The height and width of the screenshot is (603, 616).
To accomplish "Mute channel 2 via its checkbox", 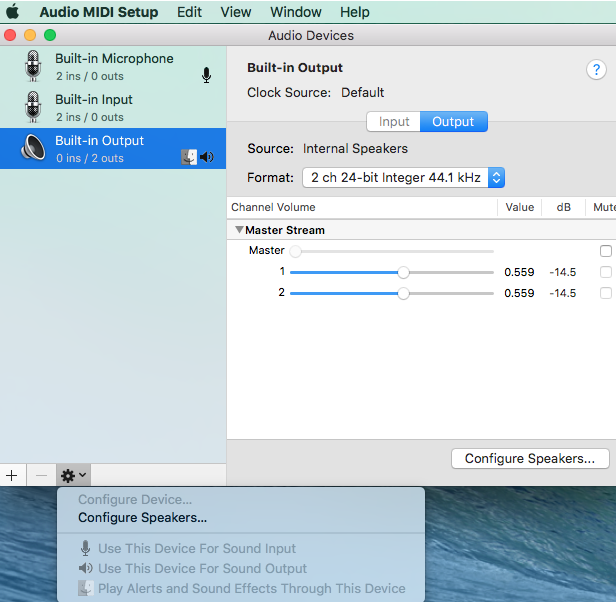I will pyautogui.click(x=606, y=293).
